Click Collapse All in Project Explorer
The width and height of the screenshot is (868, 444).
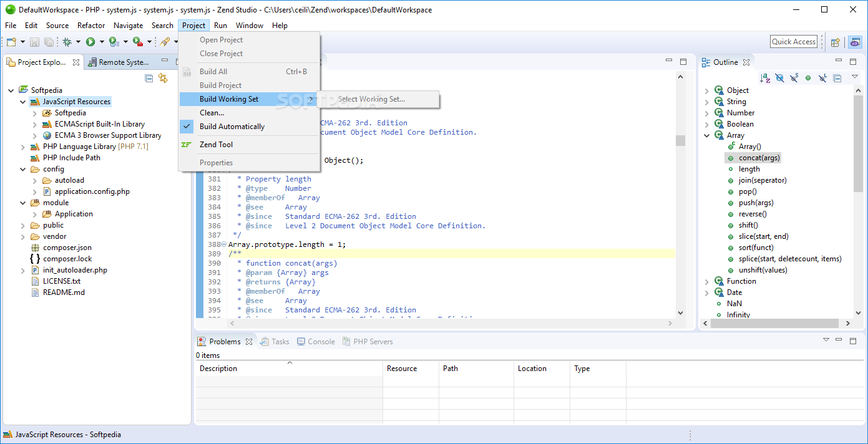[149, 78]
